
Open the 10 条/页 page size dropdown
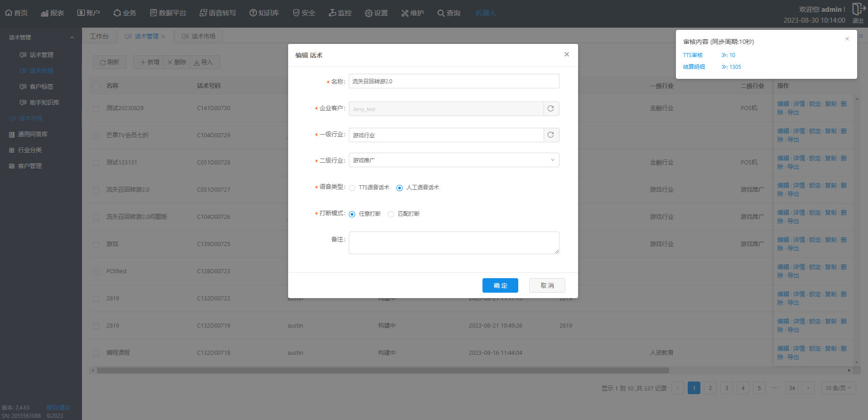(838, 388)
